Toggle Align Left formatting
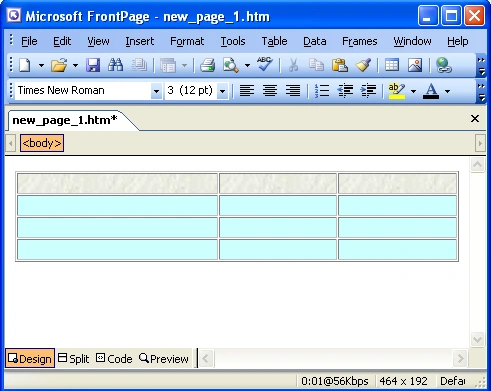491x391 pixels. [247, 90]
